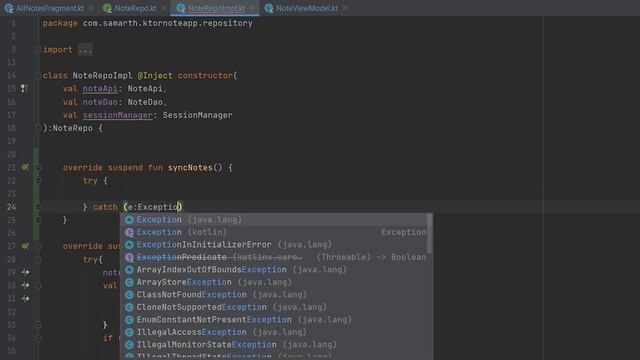Collapse the override function at line 27
640x360 pixels.
(x=38, y=246)
